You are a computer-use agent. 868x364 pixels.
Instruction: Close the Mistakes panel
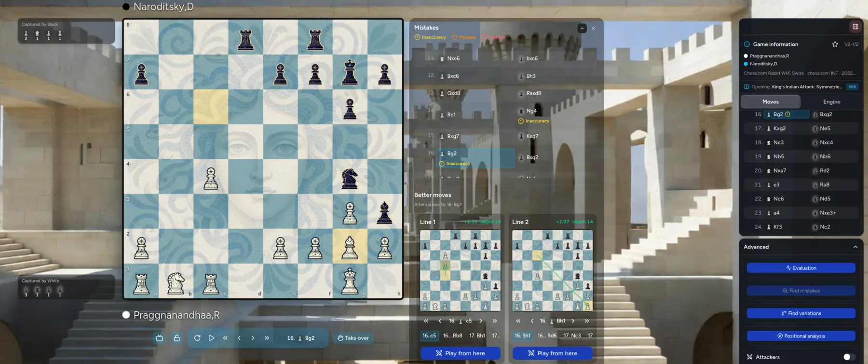pyautogui.click(x=594, y=28)
